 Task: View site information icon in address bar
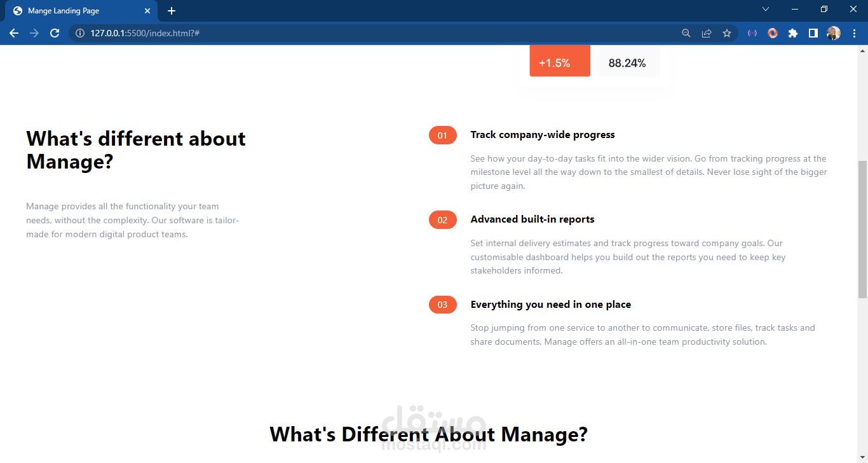point(80,33)
